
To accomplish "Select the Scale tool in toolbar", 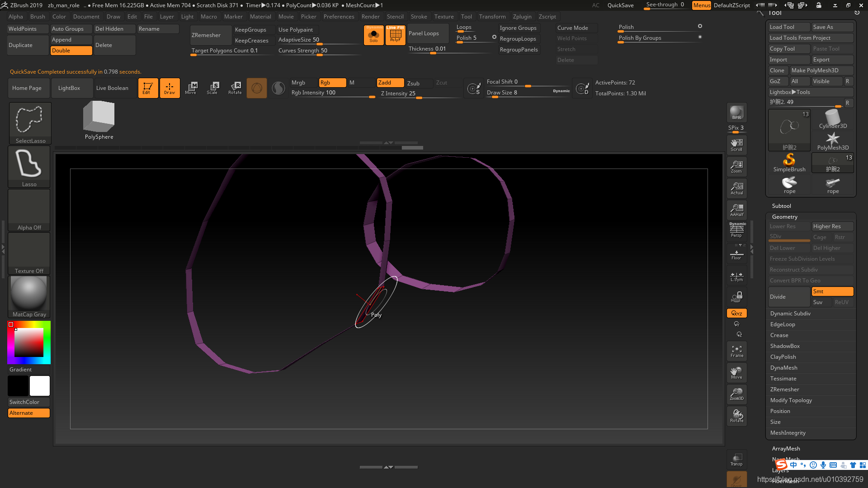I will click(213, 88).
